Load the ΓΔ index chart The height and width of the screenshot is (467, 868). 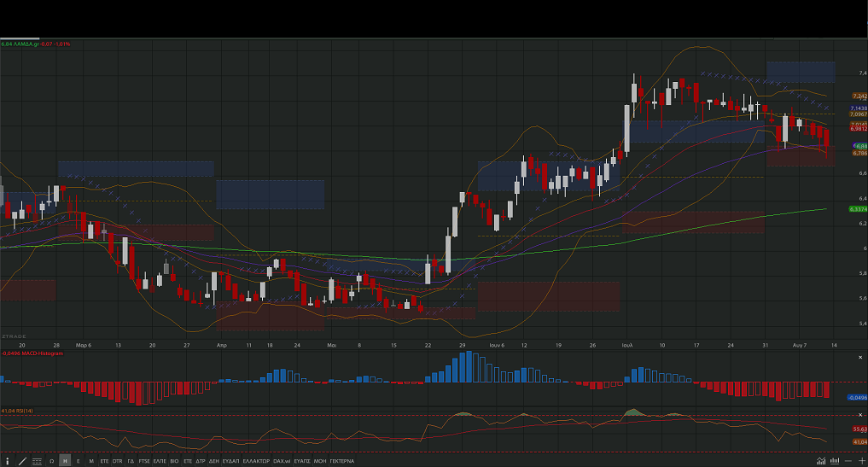(131, 461)
